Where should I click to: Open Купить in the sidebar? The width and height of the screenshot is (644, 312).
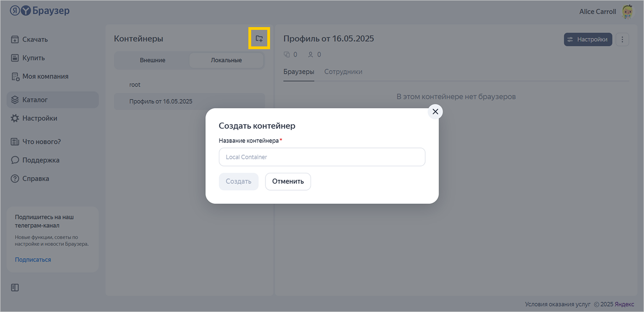tap(33, 58)
